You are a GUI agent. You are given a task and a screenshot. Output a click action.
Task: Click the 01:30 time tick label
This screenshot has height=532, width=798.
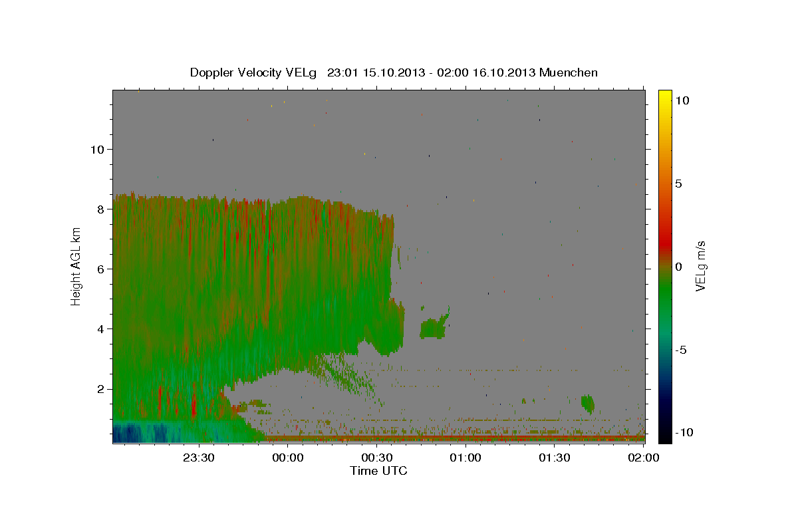click(555, 458)
